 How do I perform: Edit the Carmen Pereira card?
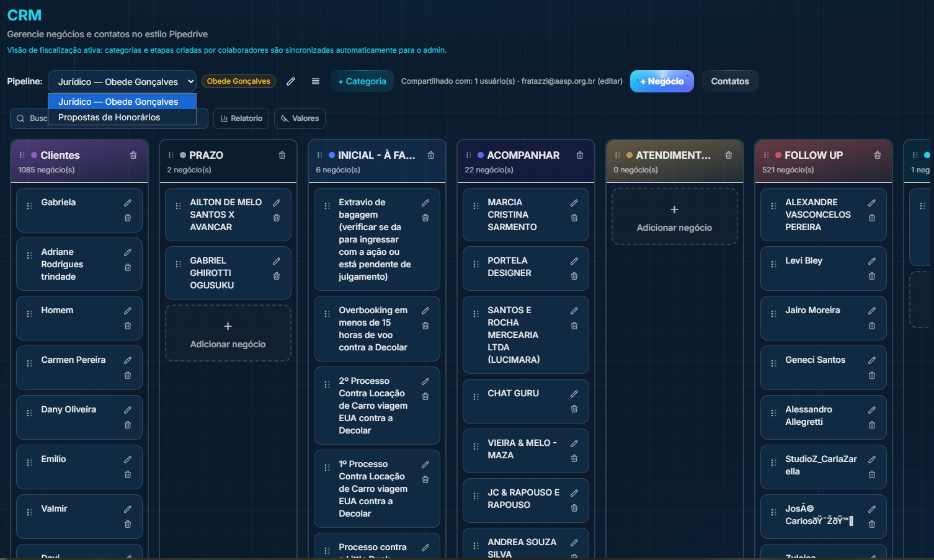128,360
